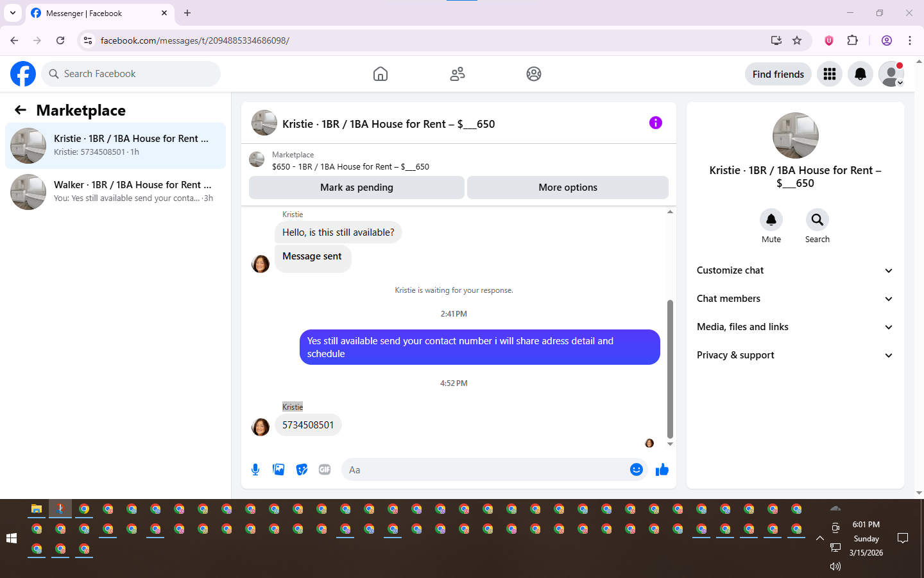
Task: Open the emoji picker smiley icon
Action: click(637, 469)
